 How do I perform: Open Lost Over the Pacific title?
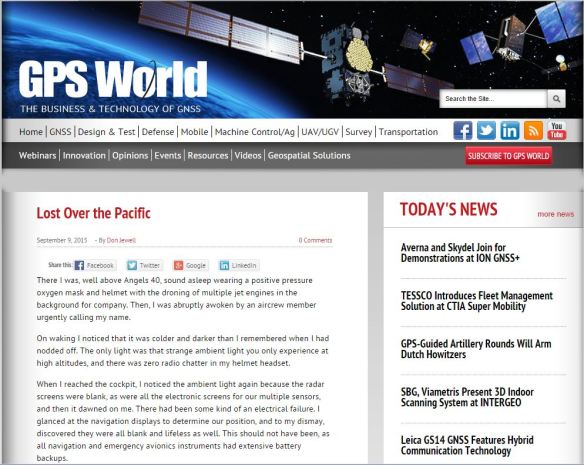click(93, 213)
